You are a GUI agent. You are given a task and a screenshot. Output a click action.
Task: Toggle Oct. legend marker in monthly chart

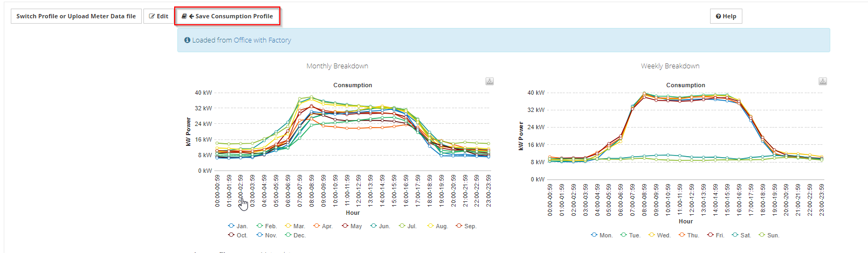231,235
